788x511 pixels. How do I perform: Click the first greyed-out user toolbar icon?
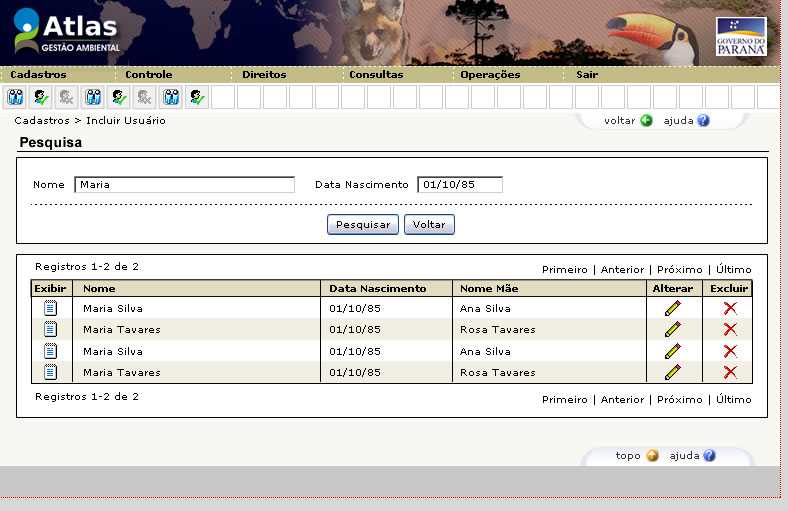pos(67,97)
